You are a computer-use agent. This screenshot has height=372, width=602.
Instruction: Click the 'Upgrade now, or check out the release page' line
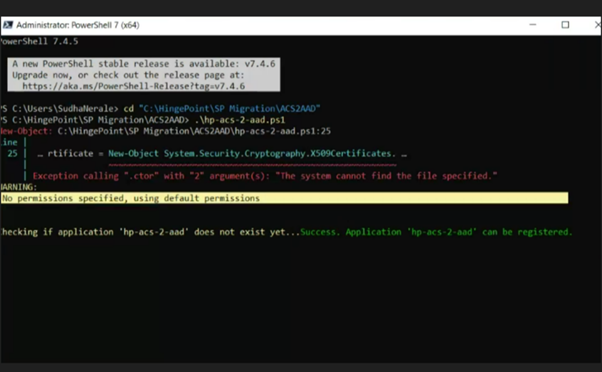pyautogui.click(x=128, y=75)
